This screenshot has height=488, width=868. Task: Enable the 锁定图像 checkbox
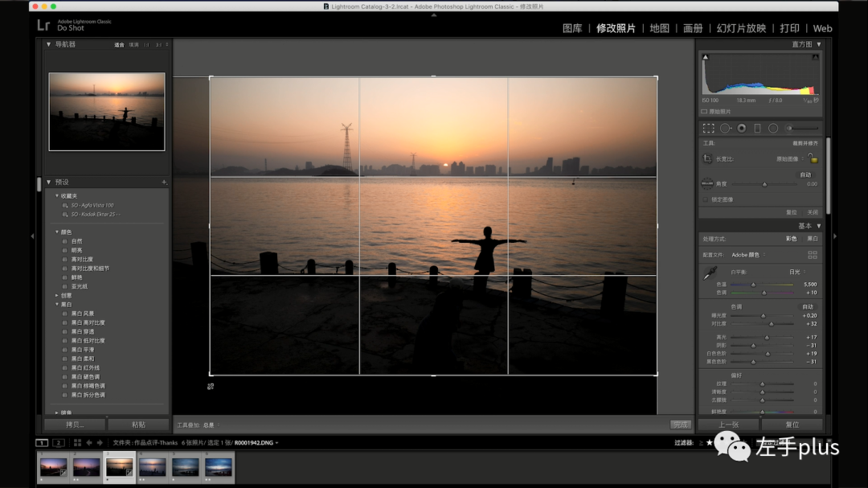[706, 199]
